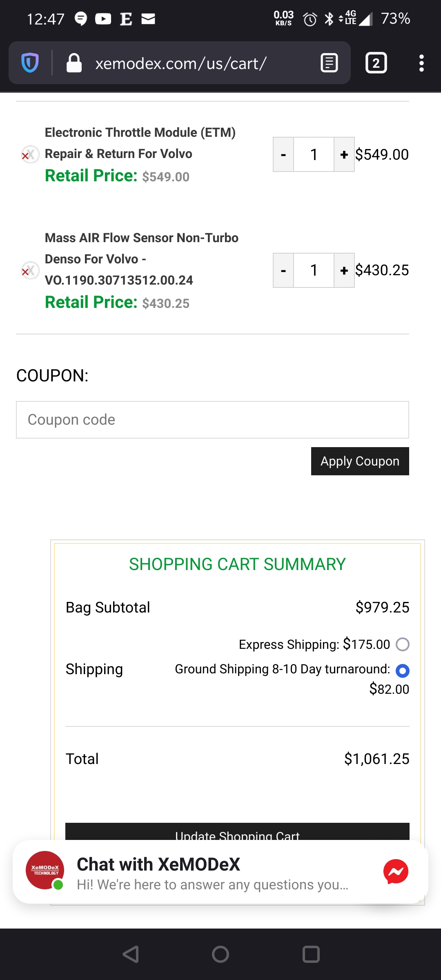This screenshot has width=441, height=980.
Task: Open reader mode icon in address bar
Action: (x=329, y=63)
